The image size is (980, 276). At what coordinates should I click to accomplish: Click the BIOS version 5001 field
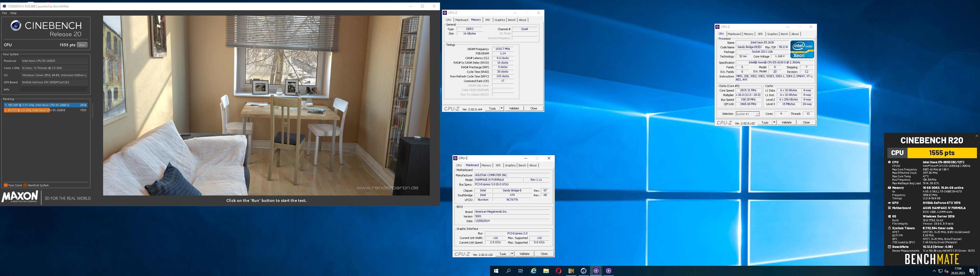tap(512, 216)
